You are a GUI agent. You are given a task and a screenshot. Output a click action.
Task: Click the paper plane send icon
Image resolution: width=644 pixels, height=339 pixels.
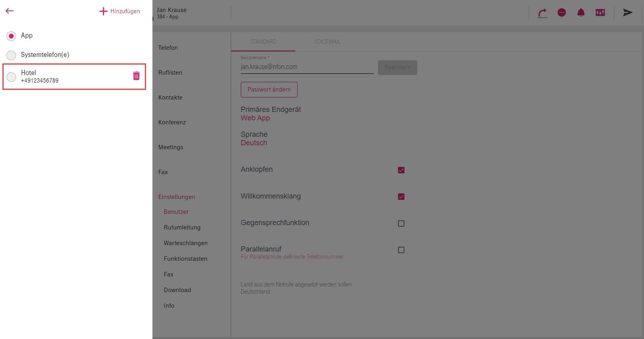627,13
